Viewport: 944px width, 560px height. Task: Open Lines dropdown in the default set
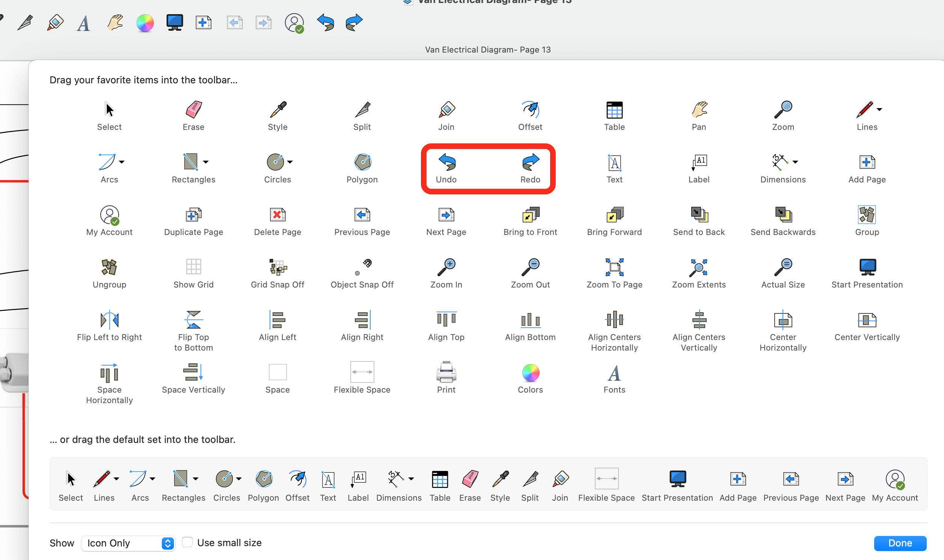[116, 479]
